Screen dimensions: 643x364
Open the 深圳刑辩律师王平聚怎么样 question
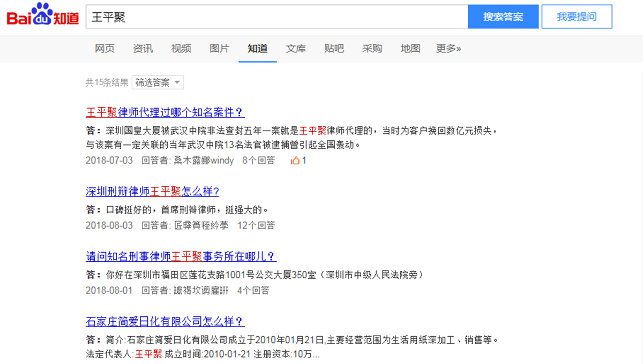[152, 192]
